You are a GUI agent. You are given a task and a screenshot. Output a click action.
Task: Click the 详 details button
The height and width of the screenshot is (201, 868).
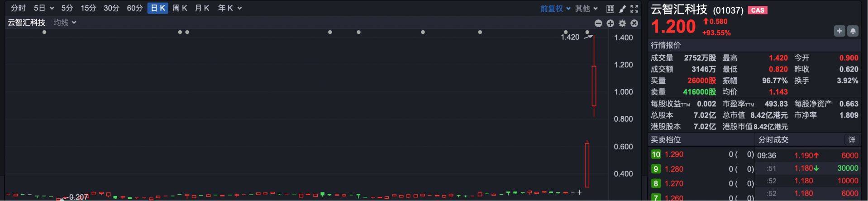(851, 140)
